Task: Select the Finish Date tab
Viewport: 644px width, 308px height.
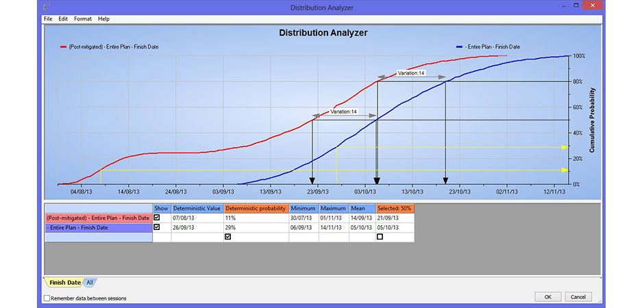Action: pos(64,283)
